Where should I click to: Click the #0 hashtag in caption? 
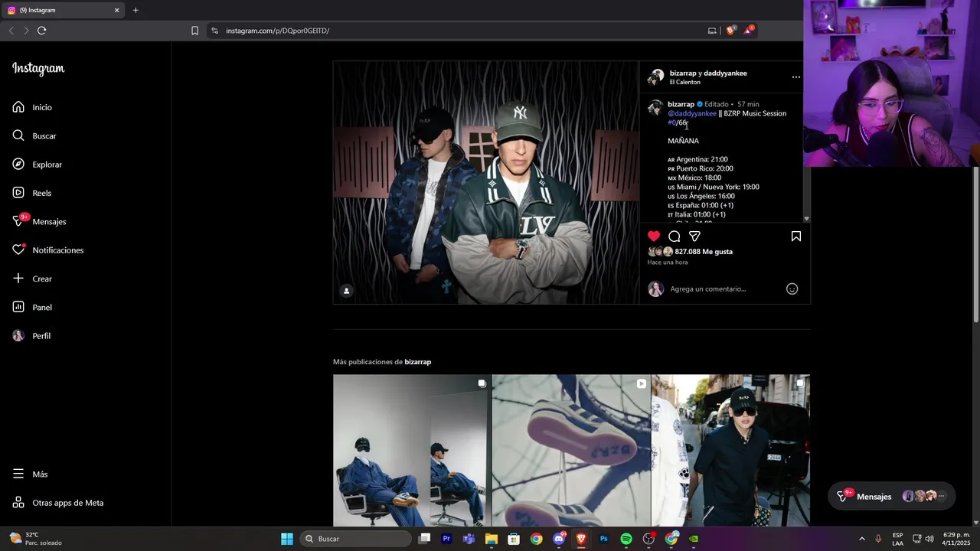coord(672,122)
